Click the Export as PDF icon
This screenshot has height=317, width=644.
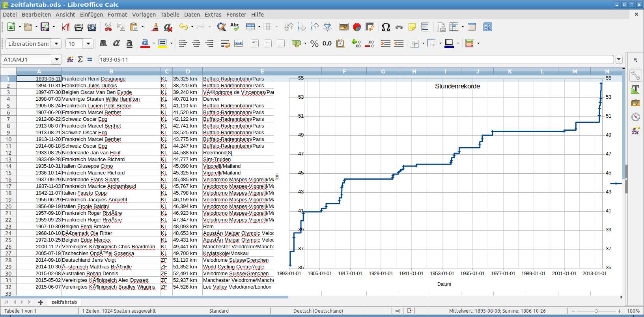point(66,27)
